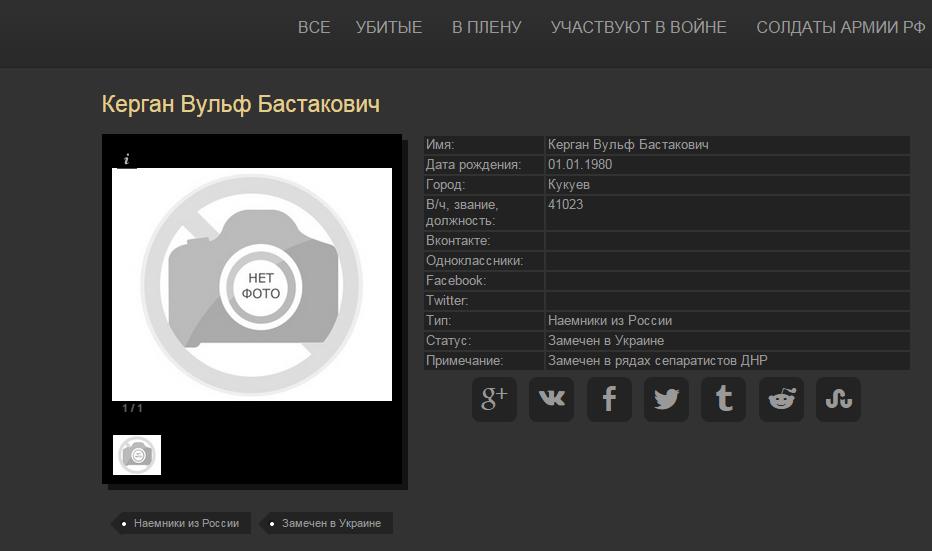Open the УЧАСТВУЮТ В ВОЙНЕ section

tap(638, 27)
